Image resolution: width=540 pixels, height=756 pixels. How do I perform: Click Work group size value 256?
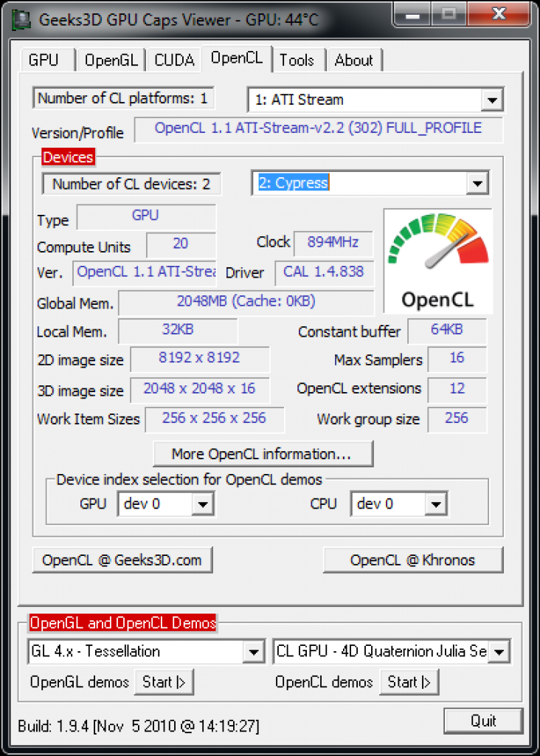tap(457, 419)
